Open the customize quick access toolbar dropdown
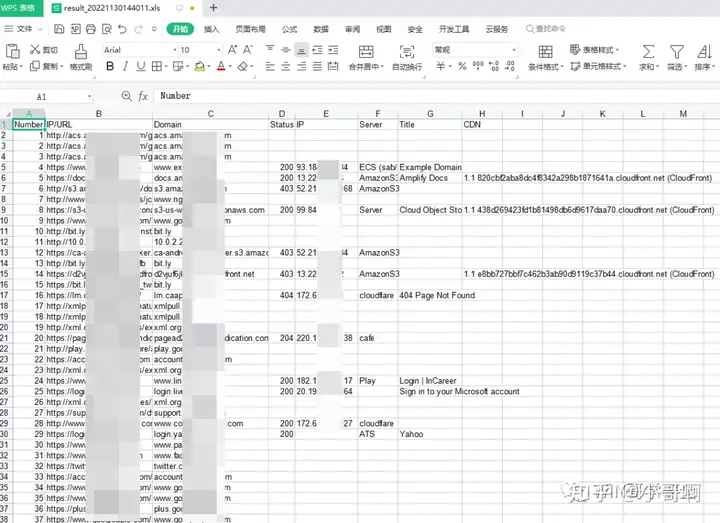This screenshot has width=720, height=523. [x=154, y=29]
